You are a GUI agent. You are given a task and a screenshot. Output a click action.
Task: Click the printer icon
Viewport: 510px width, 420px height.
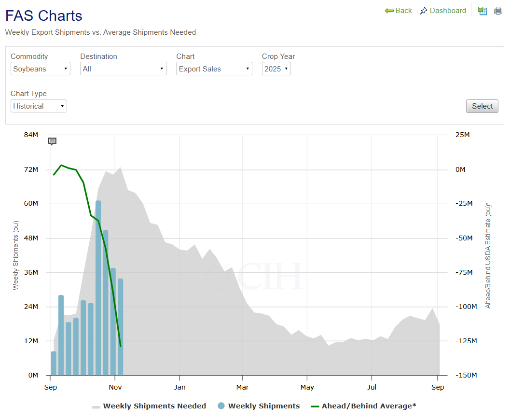[498, 11]
